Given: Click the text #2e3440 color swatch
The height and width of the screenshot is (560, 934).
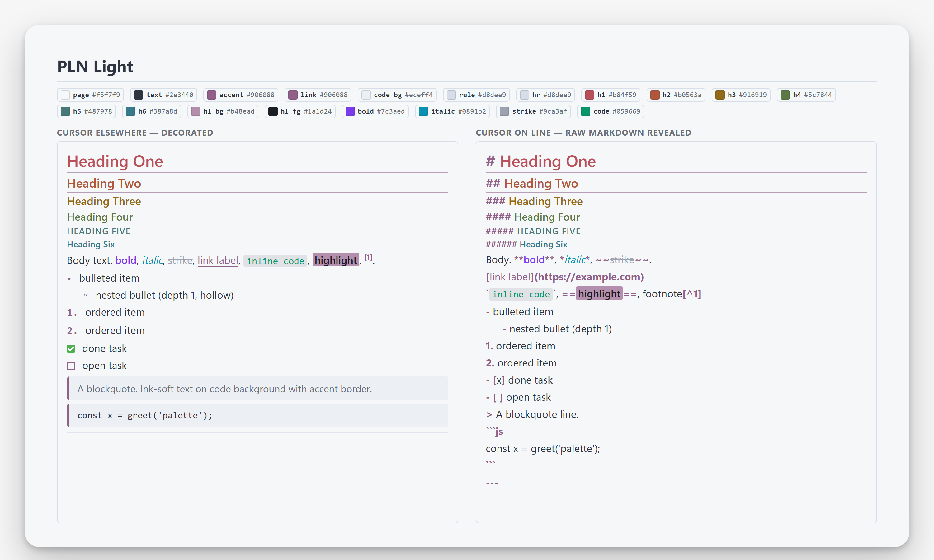Looking at the screenshot, I should coord(163,95).
